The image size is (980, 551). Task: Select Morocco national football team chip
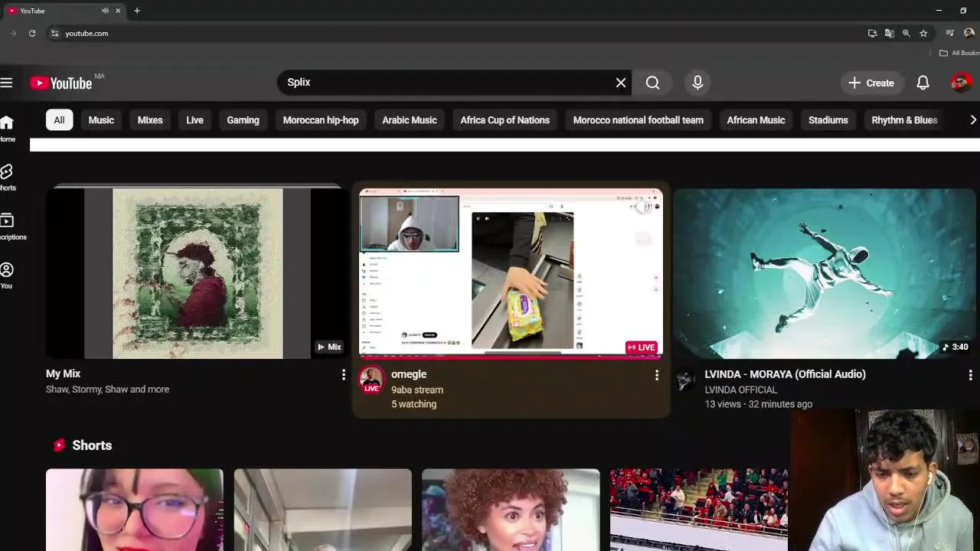coord(638,120)
